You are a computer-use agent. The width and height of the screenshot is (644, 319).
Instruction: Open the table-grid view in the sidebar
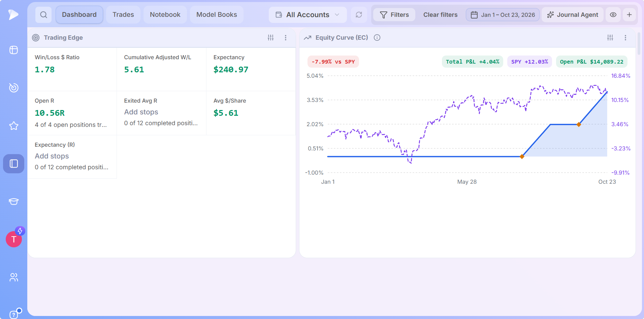pyautogui.click(x=13, y=50)
